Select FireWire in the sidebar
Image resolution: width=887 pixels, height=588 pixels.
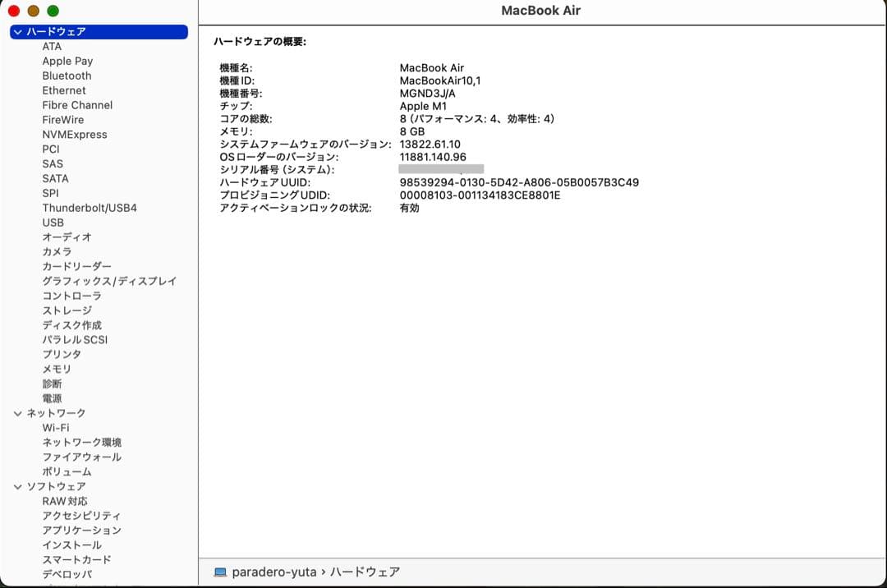coord(62,120)
